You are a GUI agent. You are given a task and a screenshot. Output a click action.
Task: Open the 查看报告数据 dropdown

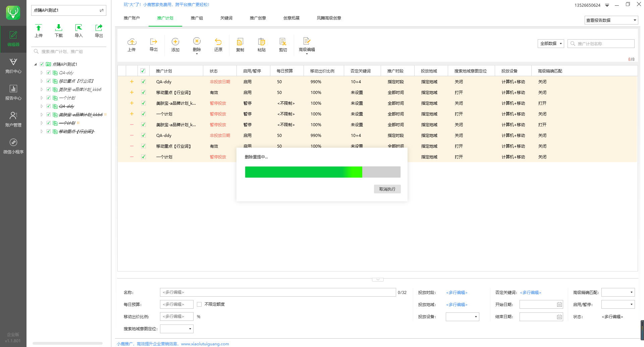coord(611,20)
